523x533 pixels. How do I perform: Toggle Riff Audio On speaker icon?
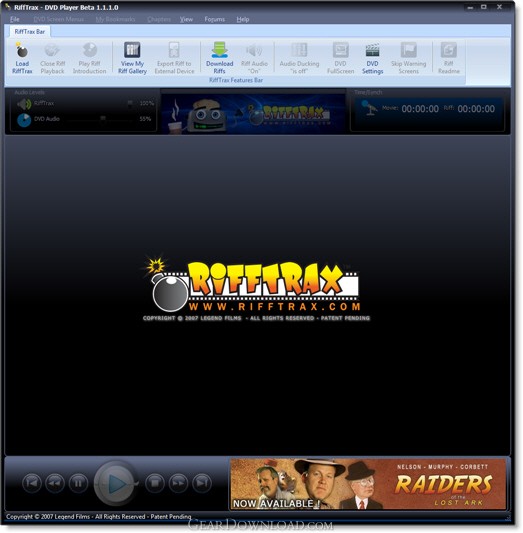[x=254, y=50]
